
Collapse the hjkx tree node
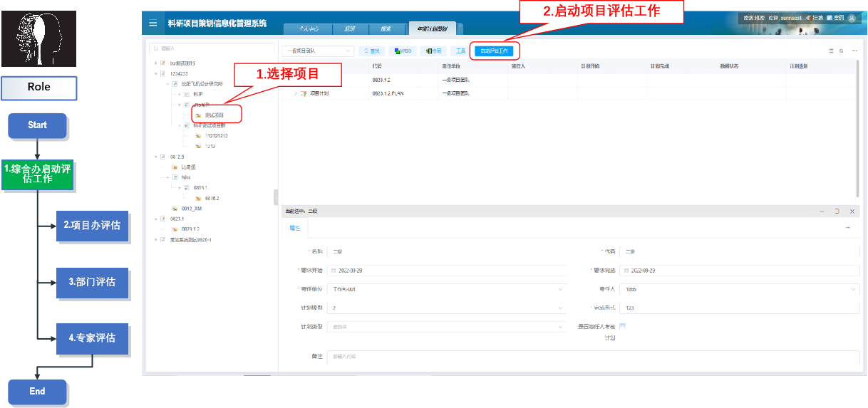(x=167, y=177)
